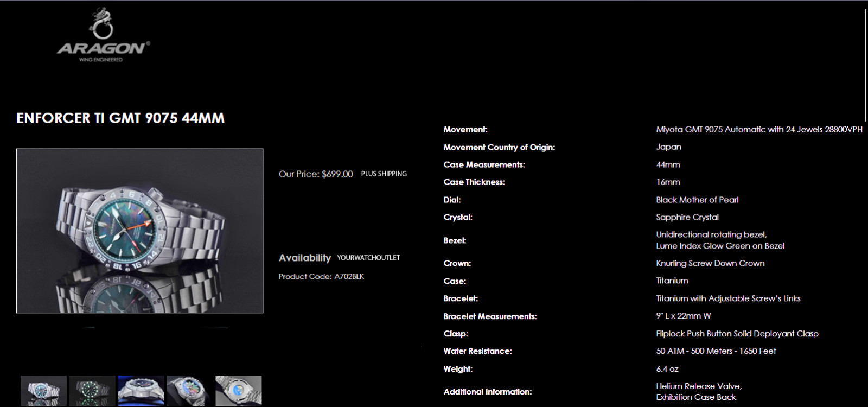868x407 pixels.
Task: Click the ENFORCER TI GMT 9075 44MM title
Action: click(x=120, y=118)
